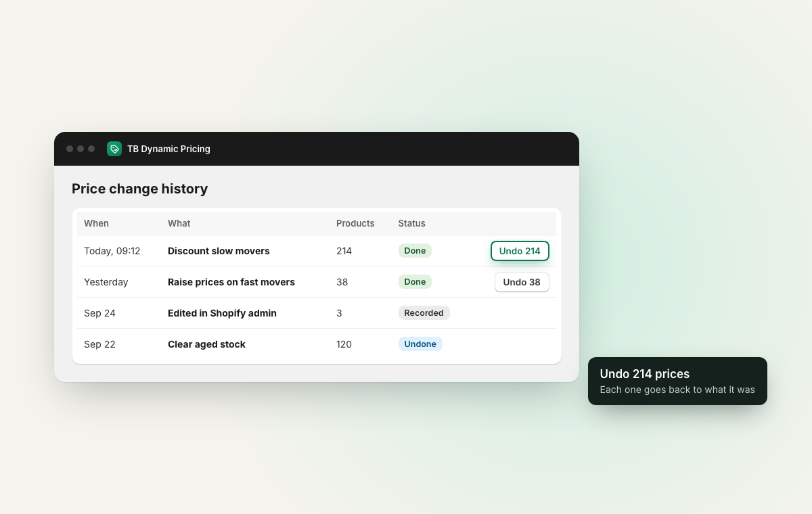Click the Status column header

pos(411,223)
